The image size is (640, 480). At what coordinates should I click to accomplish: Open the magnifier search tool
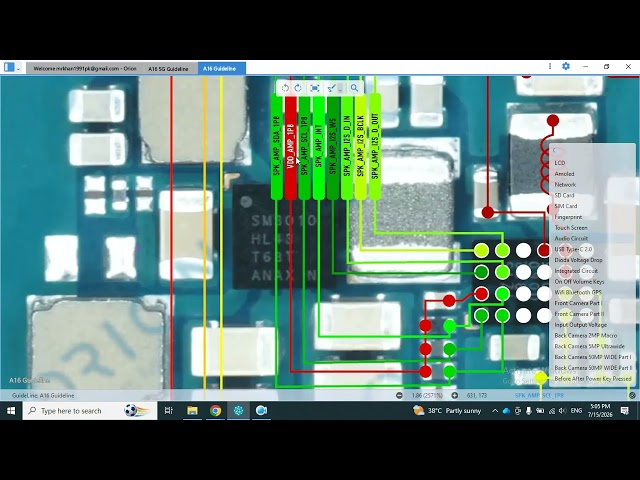[x=354, y=88]
